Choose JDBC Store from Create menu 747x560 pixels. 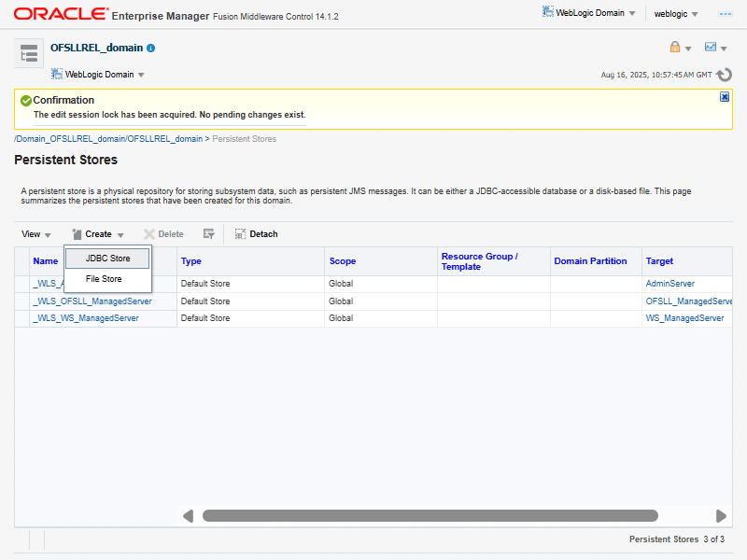[107, 259]
